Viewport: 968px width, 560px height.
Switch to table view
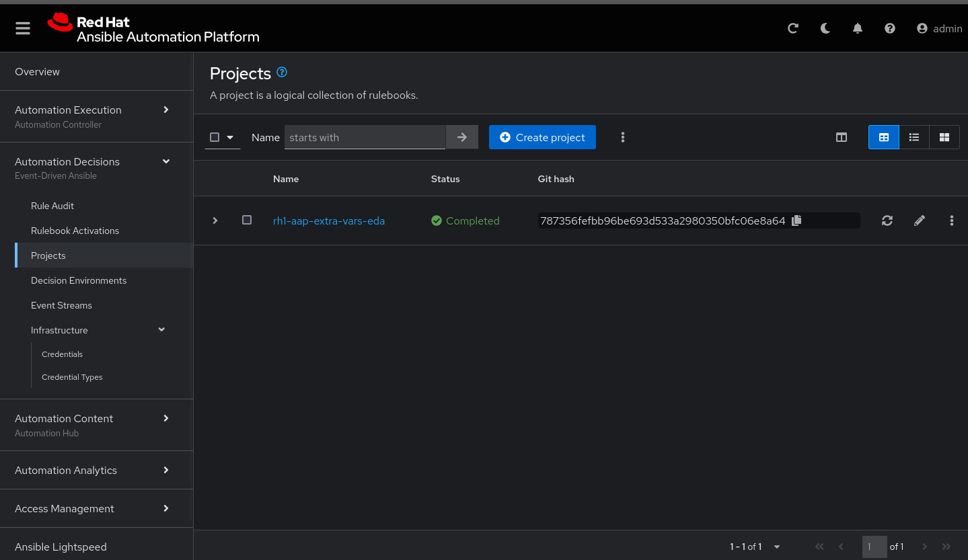884,137
